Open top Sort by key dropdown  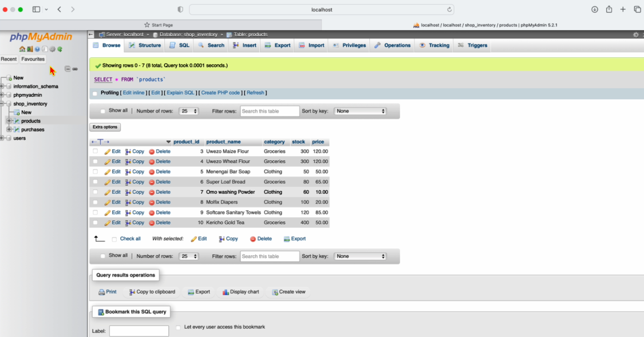pos(360,111)
